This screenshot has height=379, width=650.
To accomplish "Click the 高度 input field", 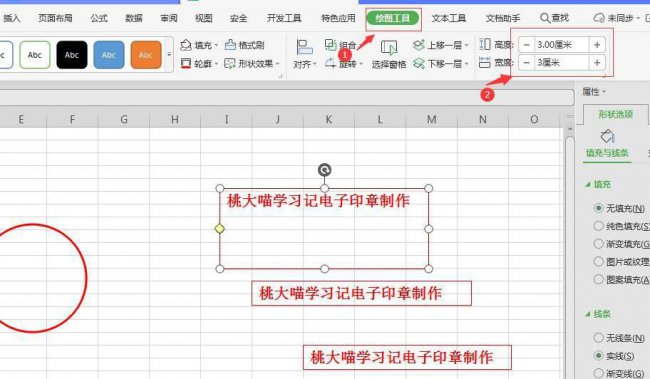I will tap(562, 44).
